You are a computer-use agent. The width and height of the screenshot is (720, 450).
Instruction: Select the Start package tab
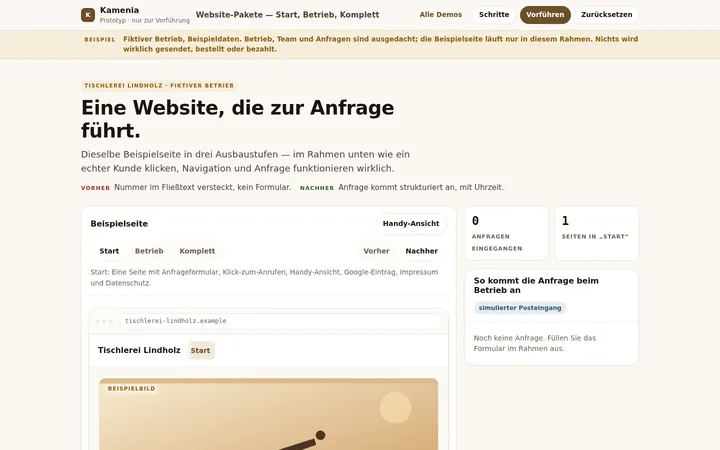click(x=109, y=251)
